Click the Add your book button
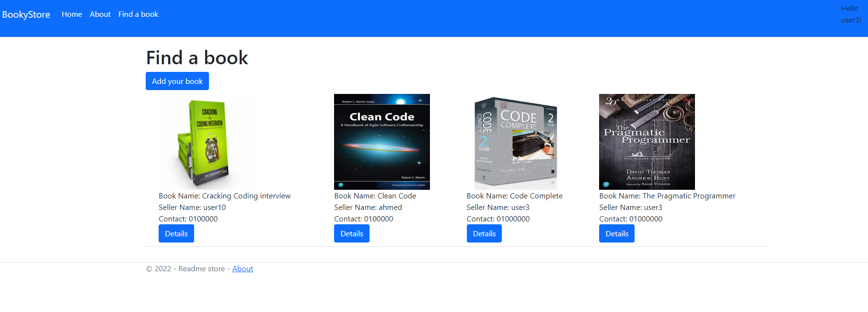This screenshot has height=312, width=868. click(177, 81)
